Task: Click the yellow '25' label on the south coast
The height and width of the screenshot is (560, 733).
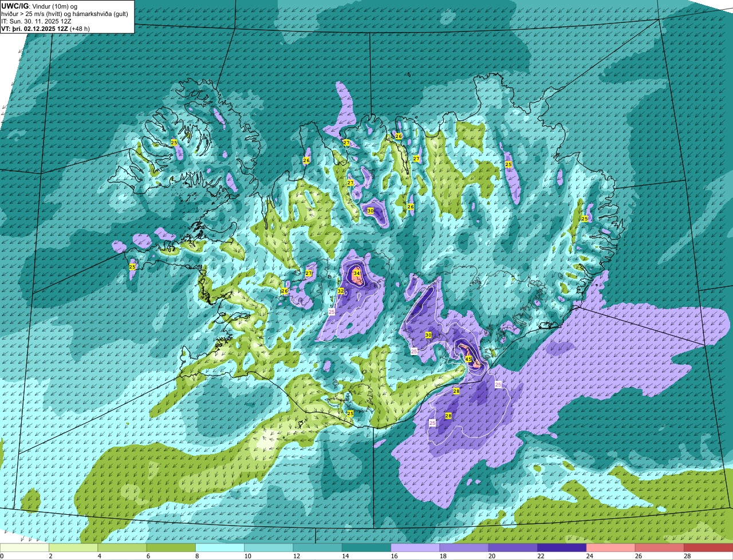Action: [x=350, y=413]
